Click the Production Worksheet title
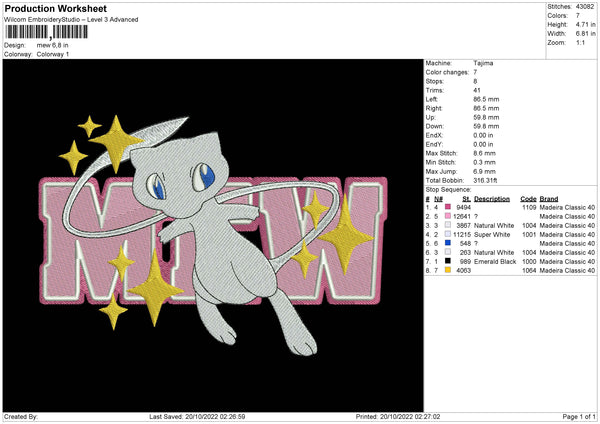 click(55, 8)
